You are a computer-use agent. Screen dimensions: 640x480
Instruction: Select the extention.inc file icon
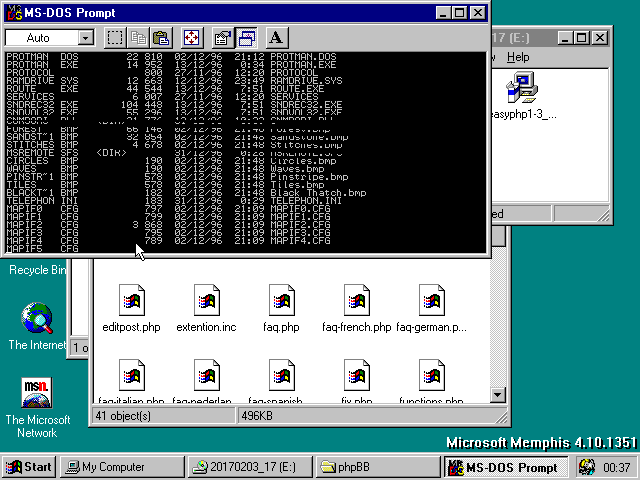[207, 300]
